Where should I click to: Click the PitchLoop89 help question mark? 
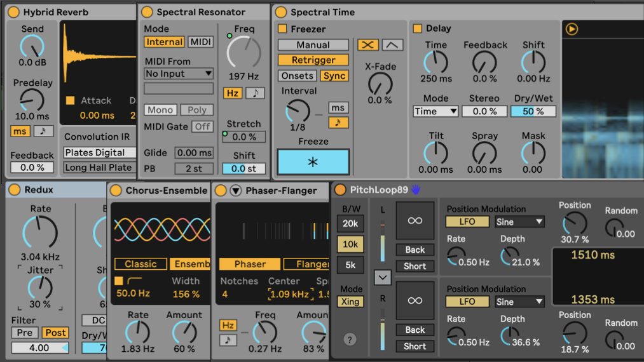[350, 339]
